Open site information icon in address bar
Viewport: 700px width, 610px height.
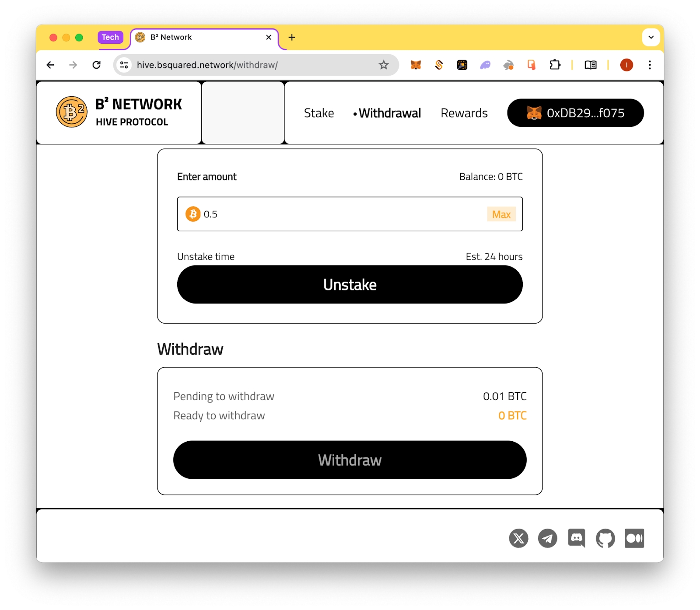[x=124, y=65]
